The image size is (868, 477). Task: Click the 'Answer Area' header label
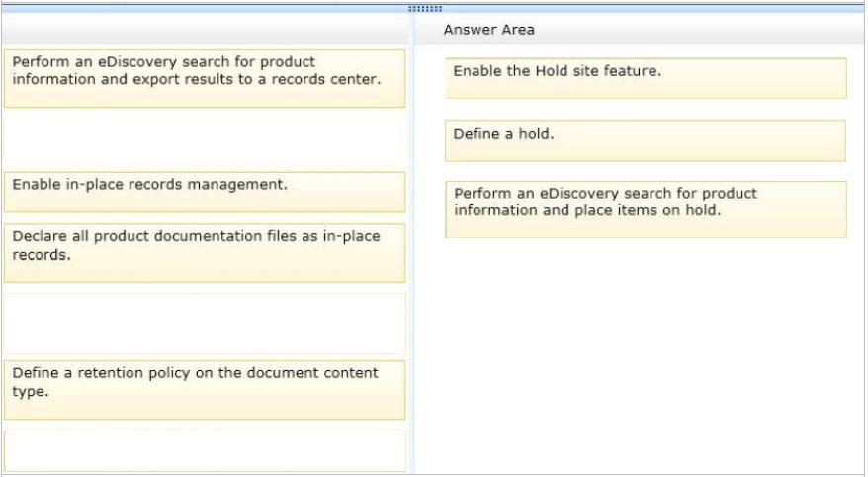pos(488,30)
